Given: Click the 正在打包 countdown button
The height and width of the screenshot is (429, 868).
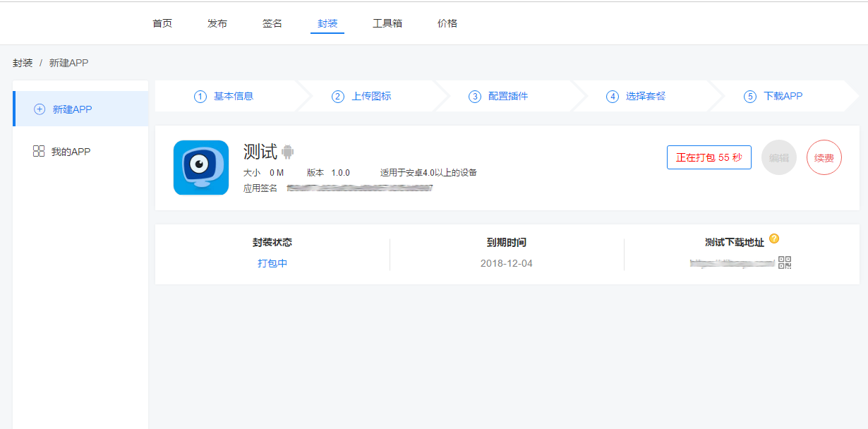Looking at the screenshot, I should click(x=709, y=157).
